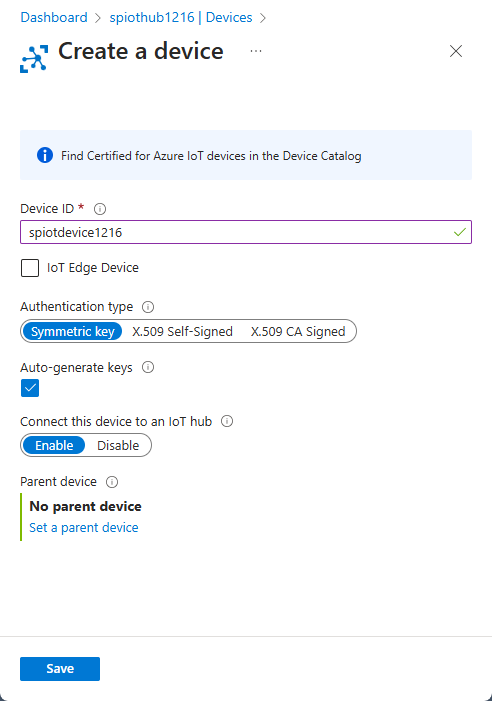Click the IoT hub device icon beside title
This screenshot has width=492, height=701.
tap(34, 59)
